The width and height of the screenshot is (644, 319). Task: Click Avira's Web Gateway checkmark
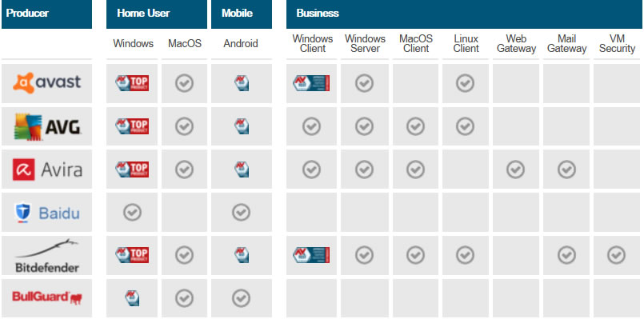pos(515,169)
